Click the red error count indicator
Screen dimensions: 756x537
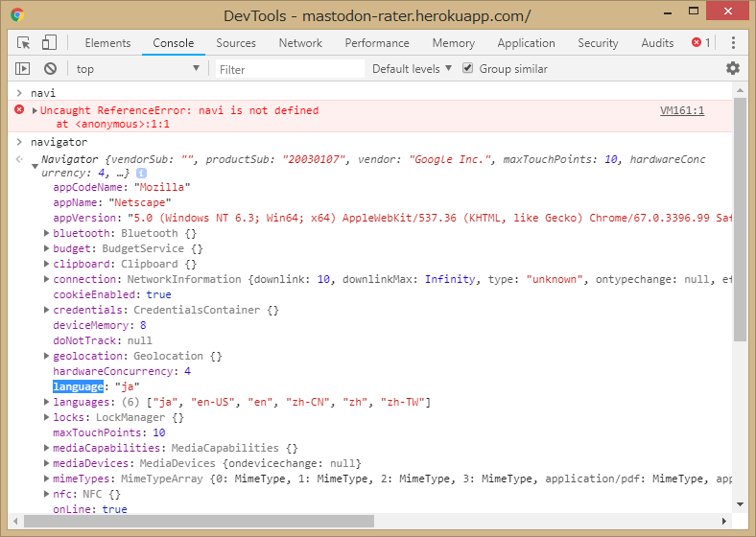(701, 43)
